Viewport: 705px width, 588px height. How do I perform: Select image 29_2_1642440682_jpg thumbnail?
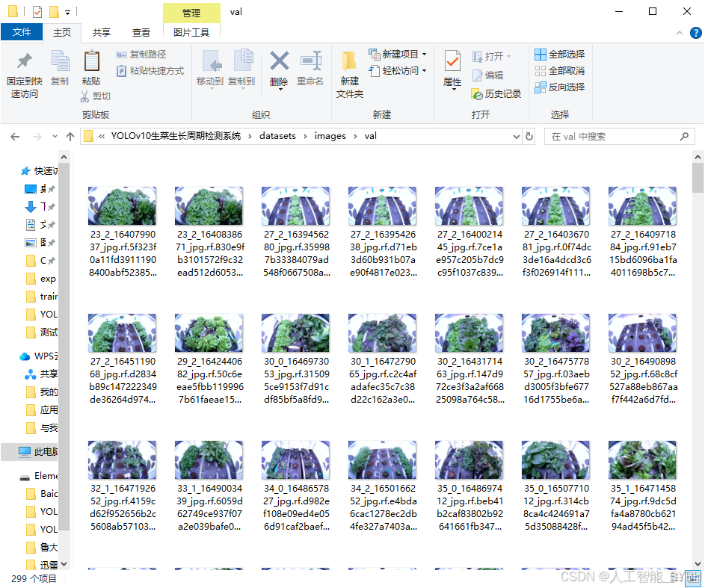pyautogui.click(x=209, y=333)
